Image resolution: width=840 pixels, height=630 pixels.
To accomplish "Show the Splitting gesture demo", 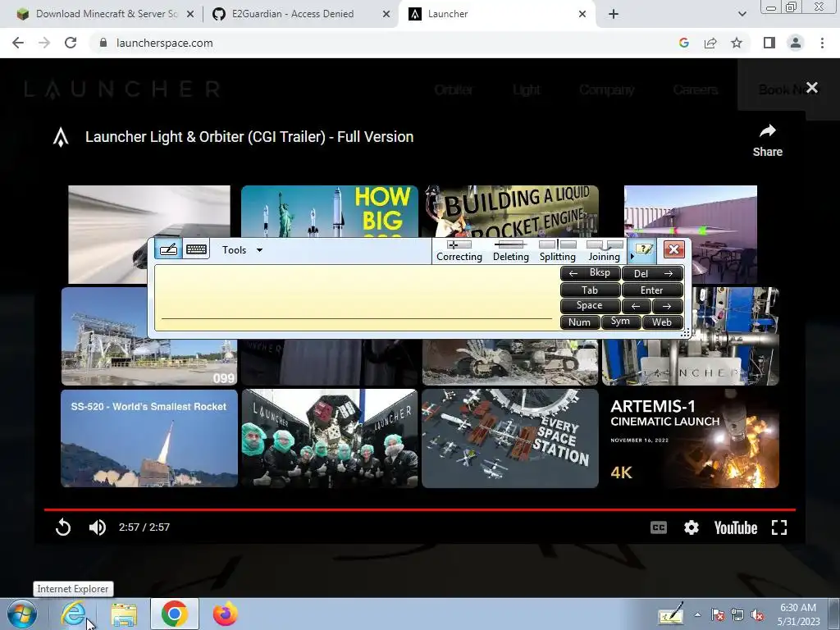I will tap(557, 251).
